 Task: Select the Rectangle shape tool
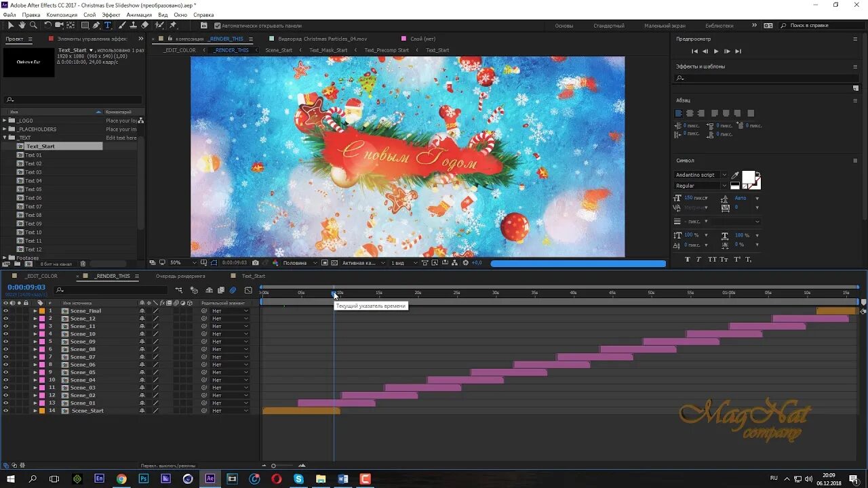(85, 26)
